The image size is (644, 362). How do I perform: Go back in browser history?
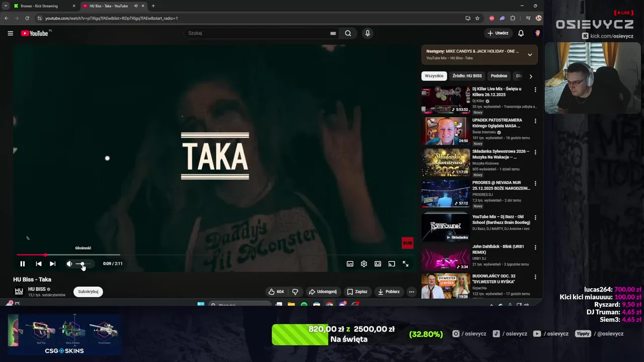(6, 18)
